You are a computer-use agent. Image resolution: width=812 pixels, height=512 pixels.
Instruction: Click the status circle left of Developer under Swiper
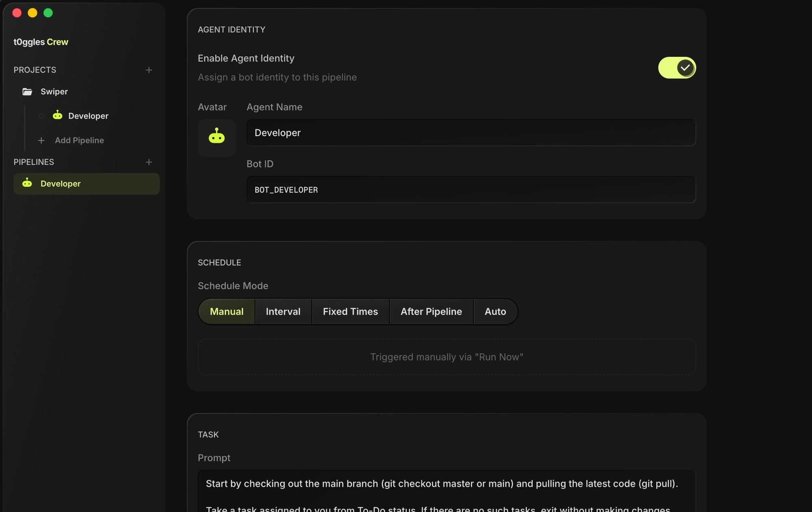click(41, 116)
